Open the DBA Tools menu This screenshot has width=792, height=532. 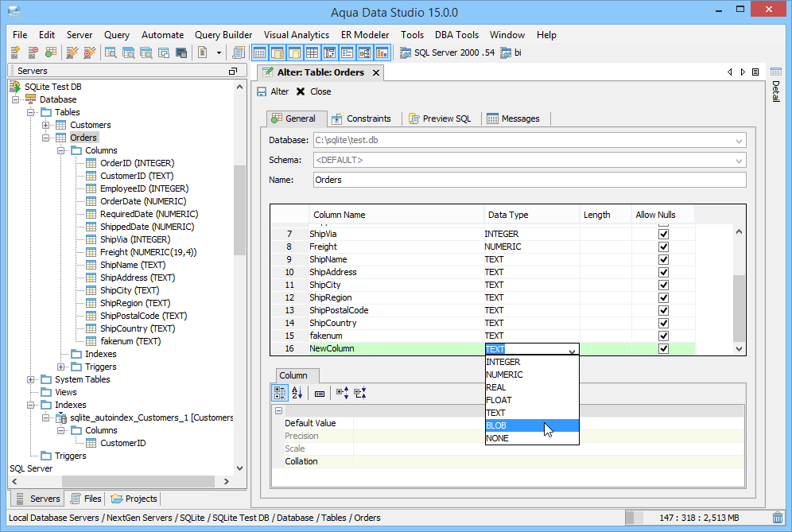tap(456, 35)
